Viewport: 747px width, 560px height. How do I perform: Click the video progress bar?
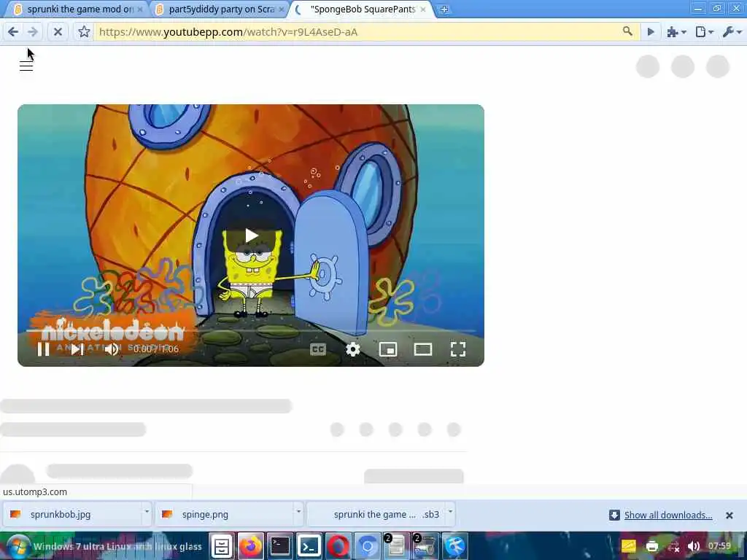point(251,330)
